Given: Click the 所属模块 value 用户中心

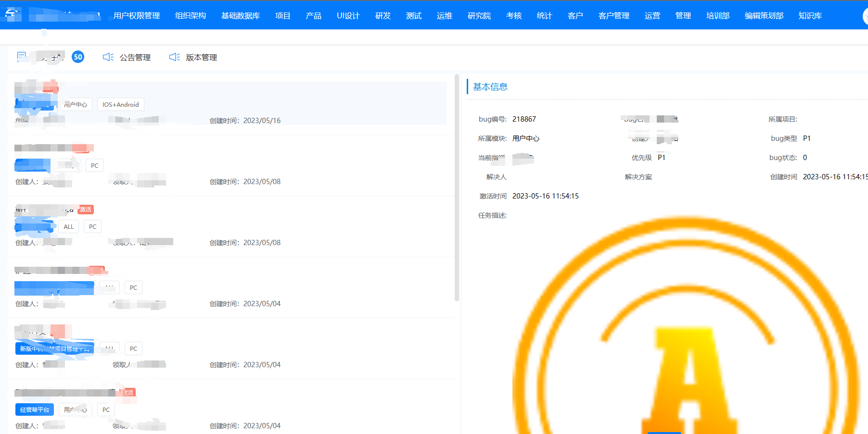Looking at the screenshot, I should [526, 138].
